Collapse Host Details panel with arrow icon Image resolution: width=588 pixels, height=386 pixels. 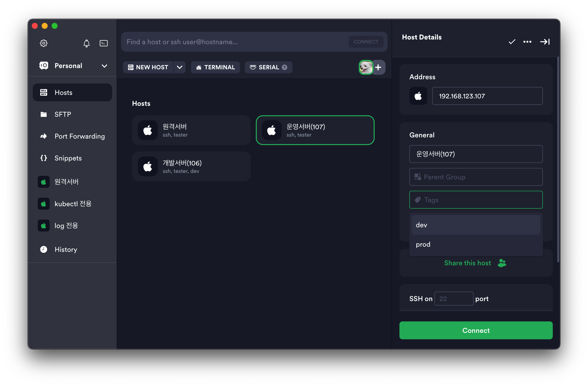(545, 42)
